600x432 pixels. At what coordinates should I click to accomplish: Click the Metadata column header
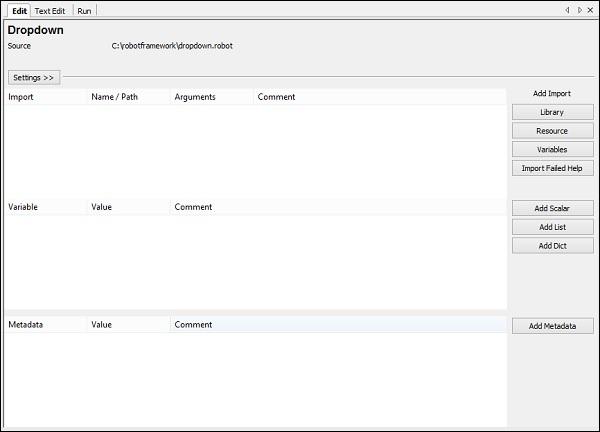46,325
